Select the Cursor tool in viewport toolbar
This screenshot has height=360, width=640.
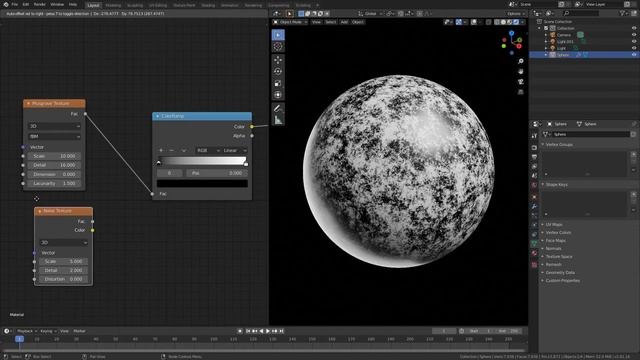[x=278, y=47]
